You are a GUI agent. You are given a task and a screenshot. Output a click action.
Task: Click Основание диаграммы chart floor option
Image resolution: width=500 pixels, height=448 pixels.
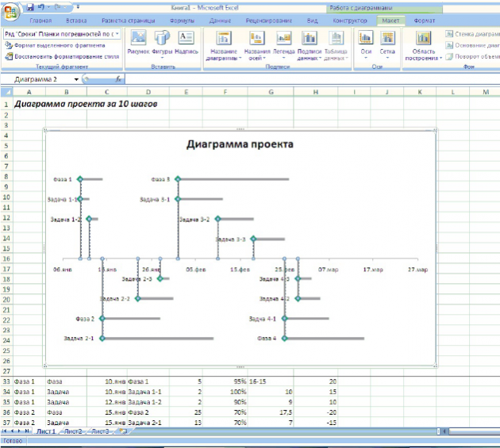coord(472,45)
